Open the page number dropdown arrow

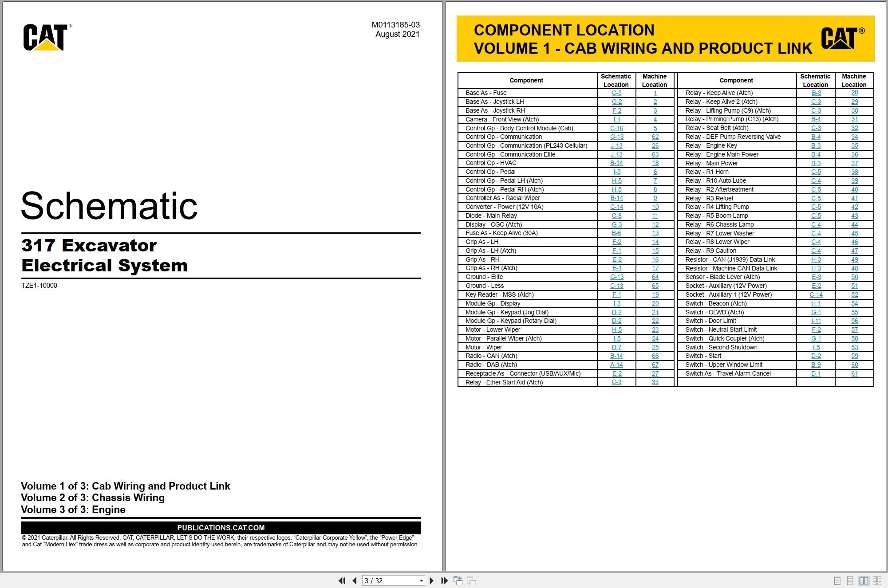(x=421, y=580)
